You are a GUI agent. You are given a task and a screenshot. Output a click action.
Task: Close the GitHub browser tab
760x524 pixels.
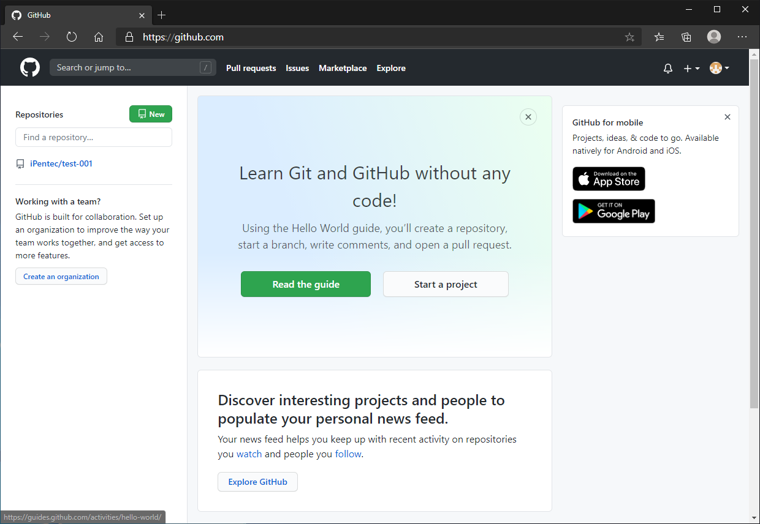pyautogui.click(x=142, y=16)
